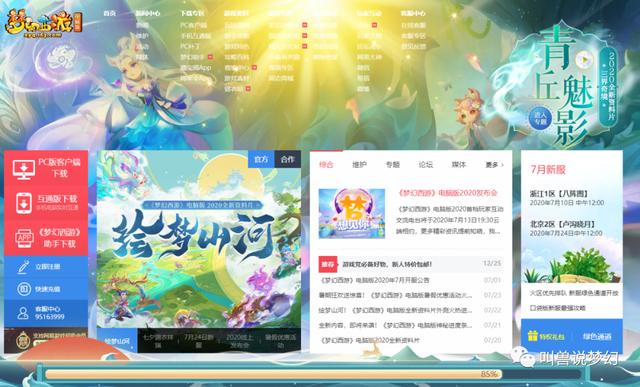This screenshot has width=640, height=387.
Task: Select the 2020线上发布会 carousel slide tab
Action: pos(240,340)
